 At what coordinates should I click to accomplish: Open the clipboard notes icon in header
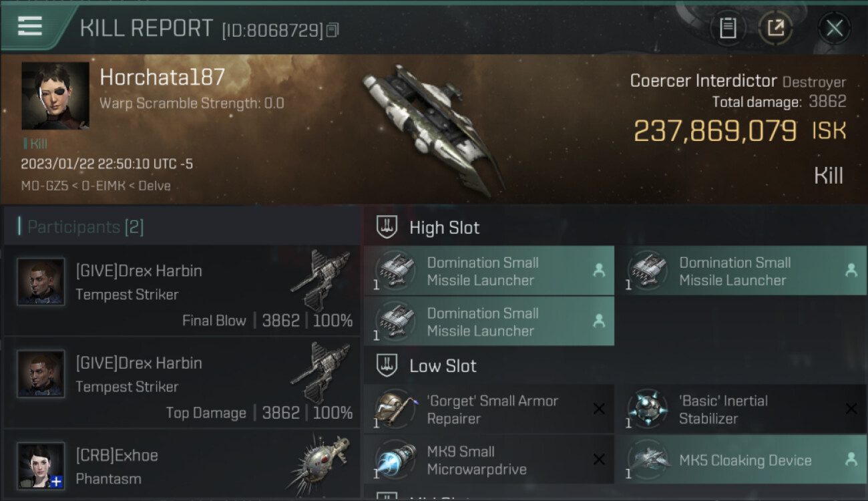[728, 28]
